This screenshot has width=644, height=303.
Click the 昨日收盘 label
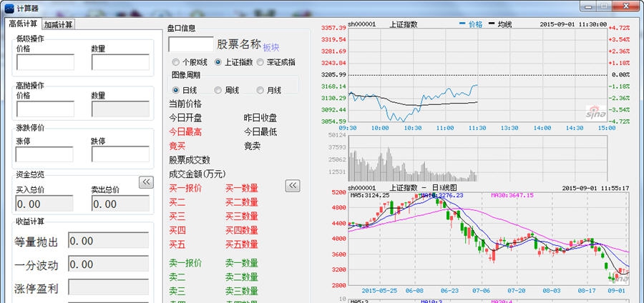pos(260,118)
